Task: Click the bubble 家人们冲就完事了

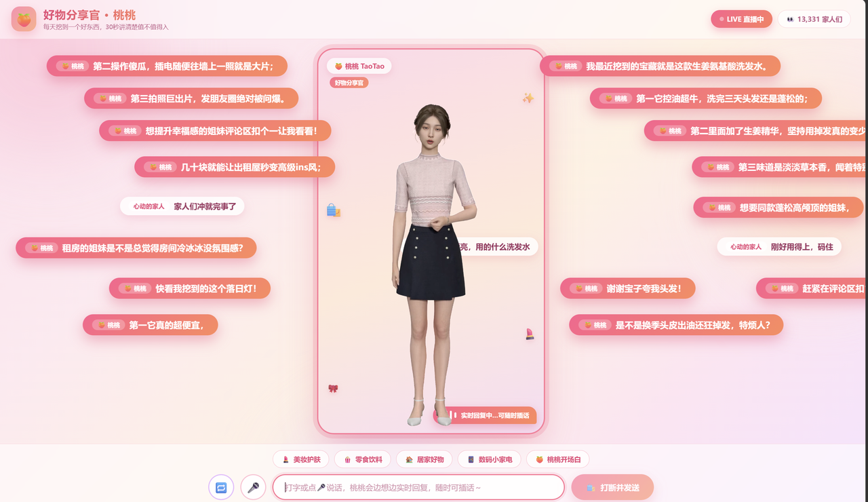Action: tap(182, 206)
